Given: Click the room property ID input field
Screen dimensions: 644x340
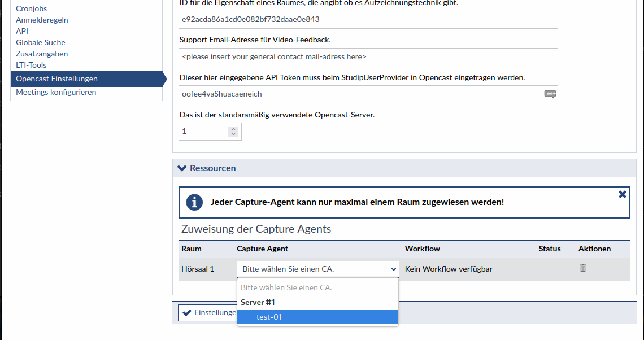Looking at the screenshot, I should point(368,20).
